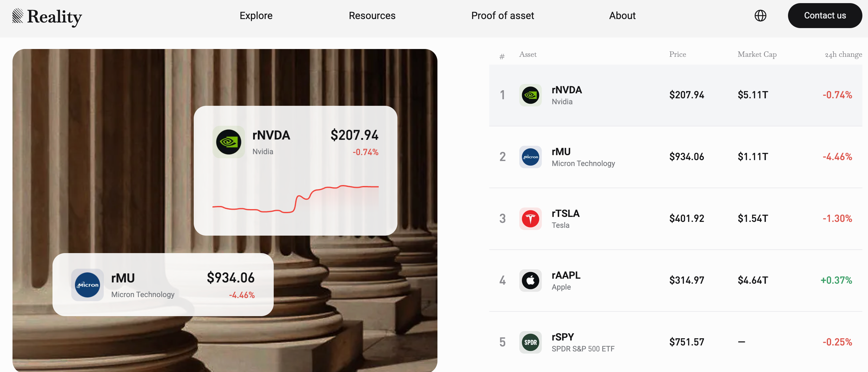Open the language globe icon
Viewport: 868px width, 372px height.
point(760,16)
